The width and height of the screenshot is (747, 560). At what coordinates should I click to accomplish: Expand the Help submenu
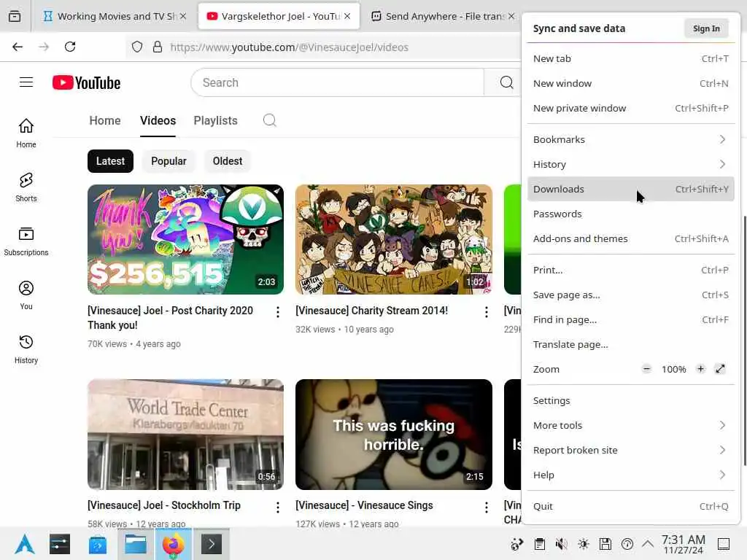pos(630,475)
